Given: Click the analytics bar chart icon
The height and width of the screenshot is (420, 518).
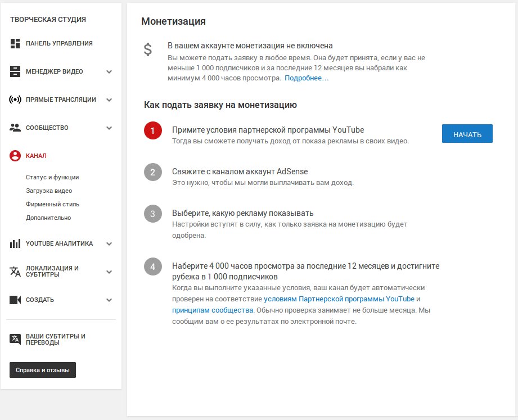Looking at the screenshot, I should click(x=15, y=243).
